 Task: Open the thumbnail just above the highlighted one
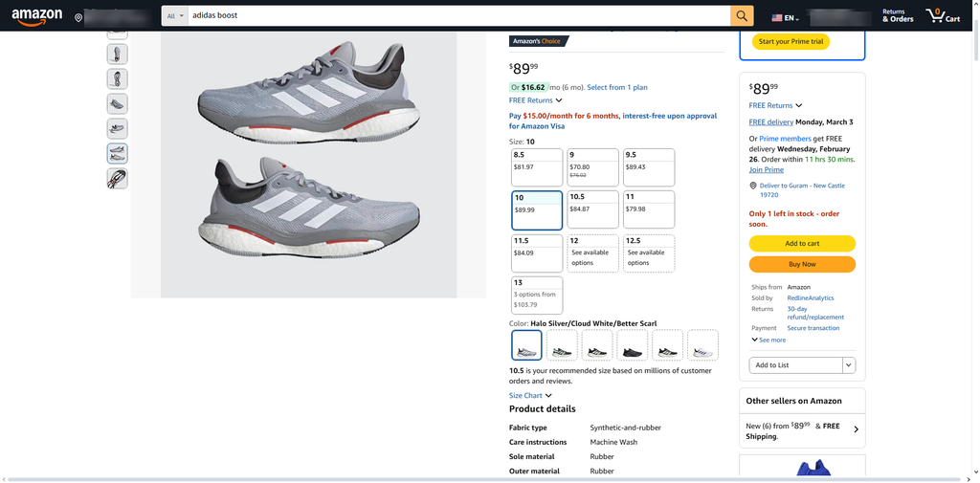[x=117, y=129]
